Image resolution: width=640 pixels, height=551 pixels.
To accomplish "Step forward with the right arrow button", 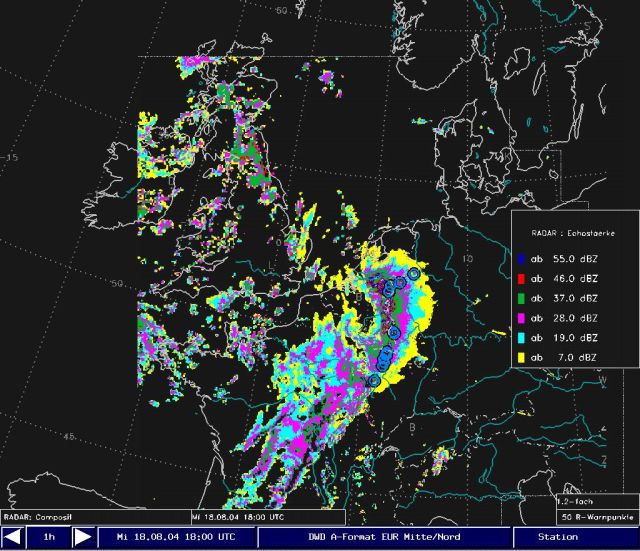I will click(x=84, y=538).
